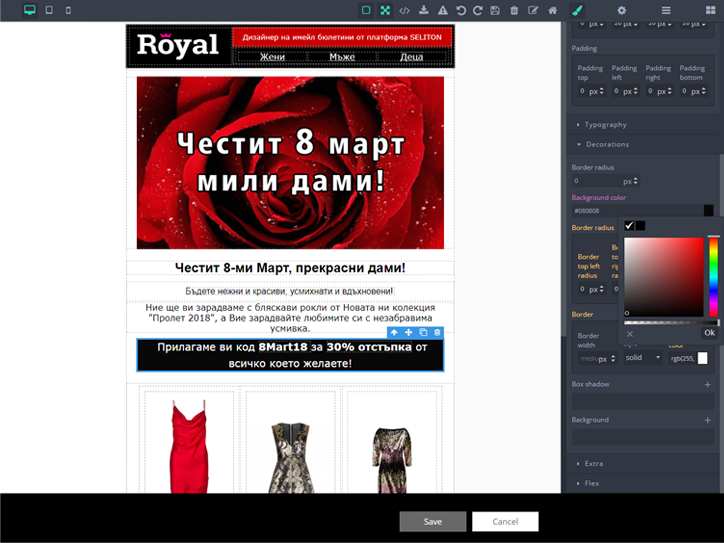This screenshot has height=543, width=724.
Task: Open the style manager brush icon
Action: pyautogui.click(x=577, y=10)
